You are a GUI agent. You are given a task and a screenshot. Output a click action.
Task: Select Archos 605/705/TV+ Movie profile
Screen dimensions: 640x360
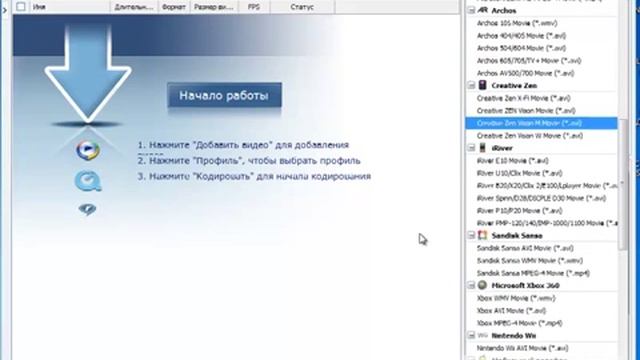(529, 61)
